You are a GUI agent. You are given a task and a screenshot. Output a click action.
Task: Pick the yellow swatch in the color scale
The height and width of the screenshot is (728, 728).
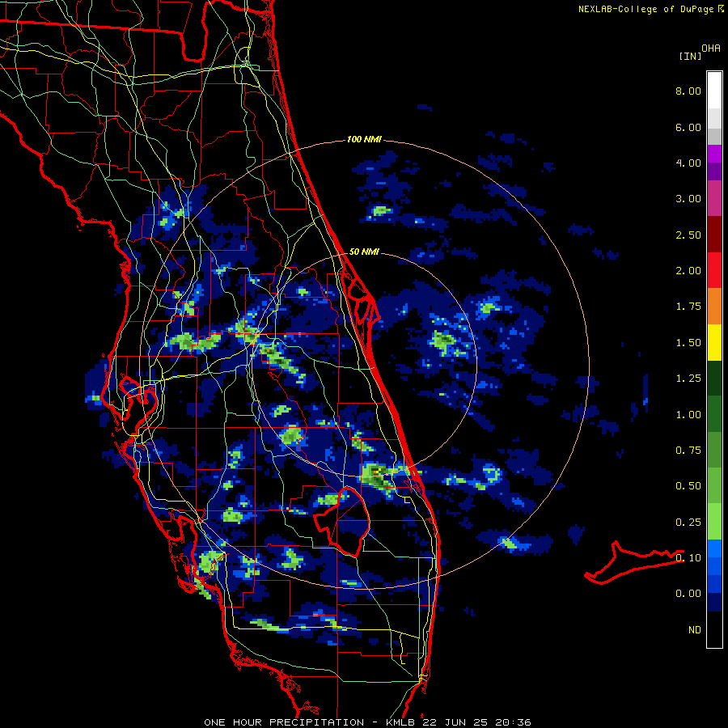(x=714, y=342)
